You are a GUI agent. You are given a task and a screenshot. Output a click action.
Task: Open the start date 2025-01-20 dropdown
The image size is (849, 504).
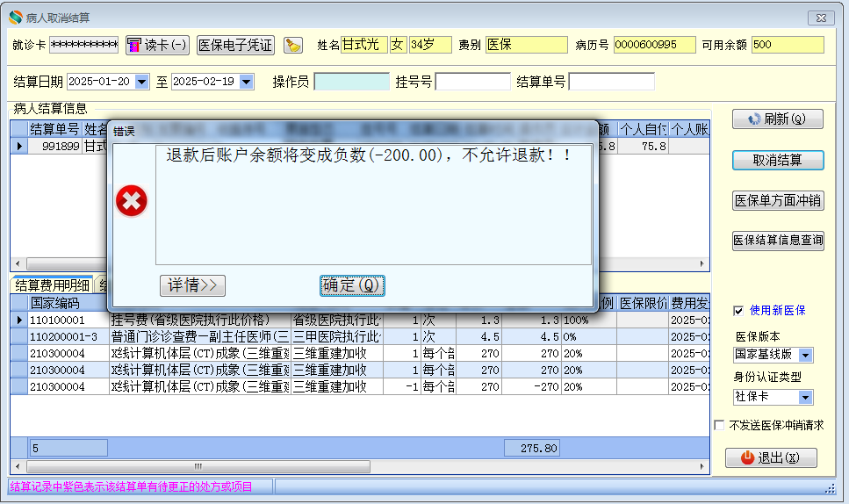[x=142, y=82]
